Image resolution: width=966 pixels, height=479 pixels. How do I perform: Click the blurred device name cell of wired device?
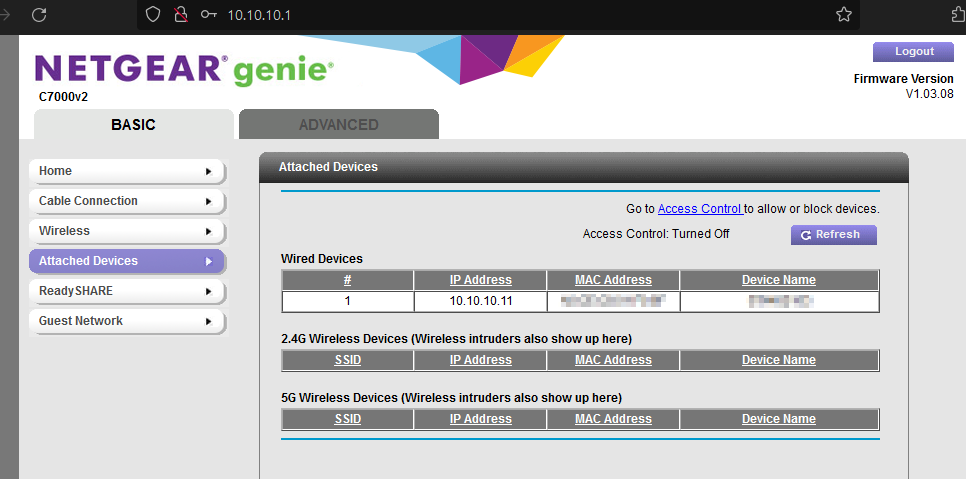779,302
